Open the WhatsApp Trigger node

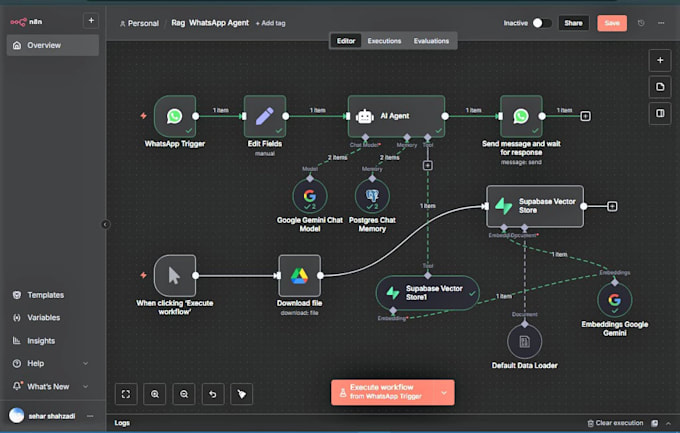coord(175,116)
